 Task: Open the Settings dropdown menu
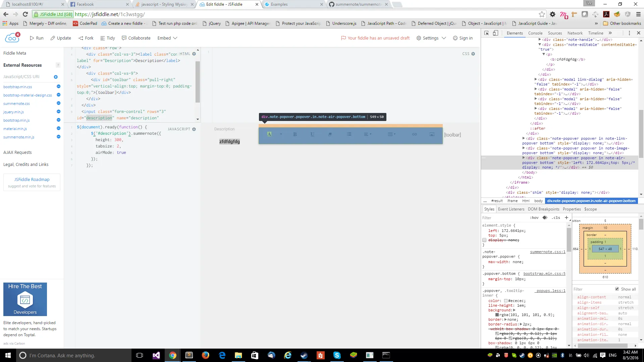click(431, 38)
